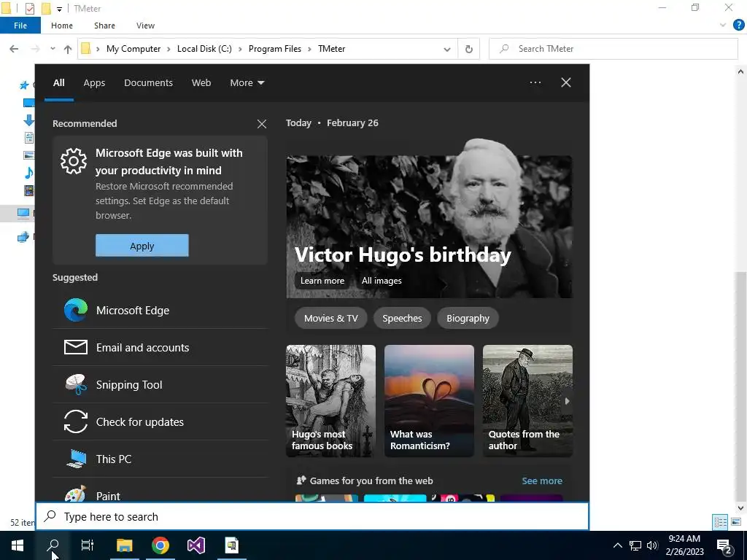Image resolution: width=747 pixels, height=560 pixels.
Task: Expand the More search filter dropdown
Action: tap(247, 83)
